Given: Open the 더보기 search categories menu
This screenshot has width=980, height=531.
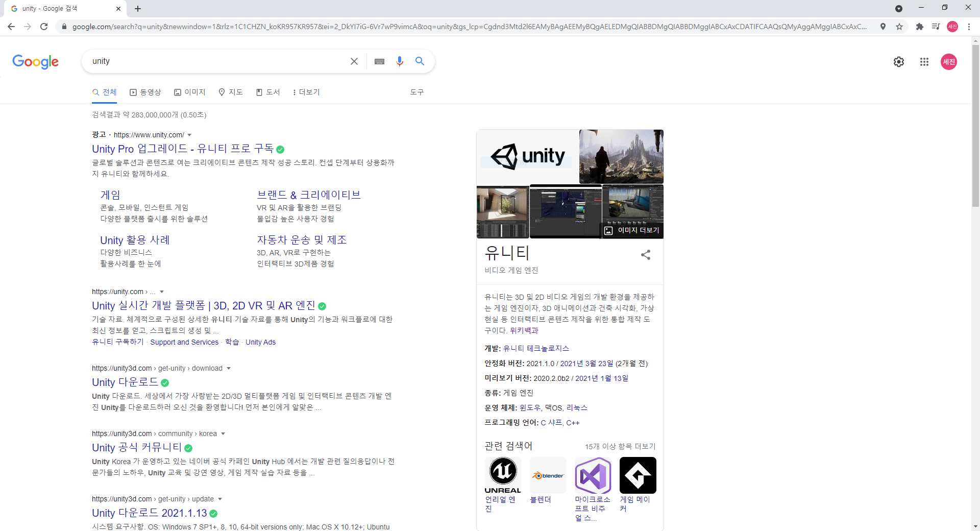Looking at the screenshot, I should pyautogui.click(x=306, y=92).
